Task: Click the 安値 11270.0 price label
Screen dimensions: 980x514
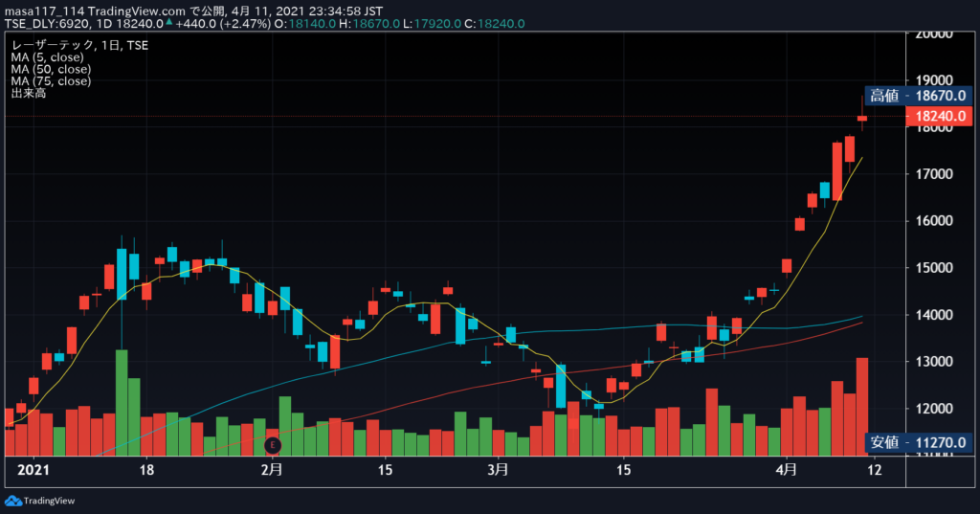Action: 918,443
